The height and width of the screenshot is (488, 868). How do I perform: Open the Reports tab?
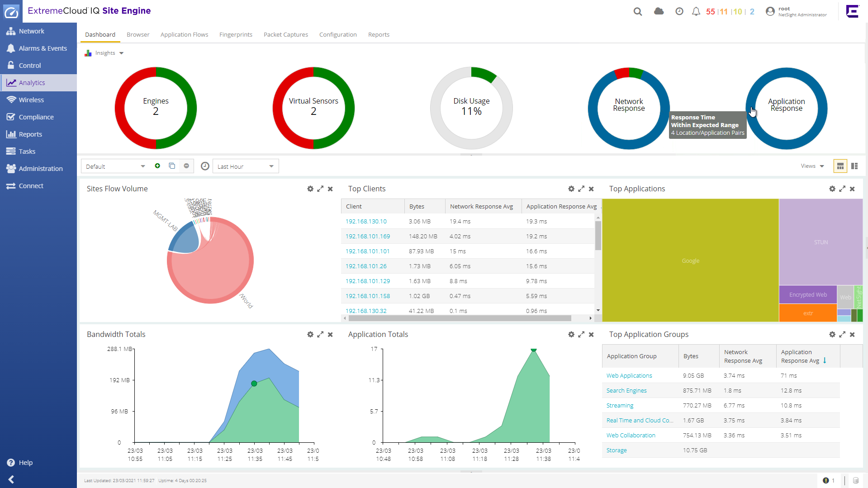[x=379, y=34]
